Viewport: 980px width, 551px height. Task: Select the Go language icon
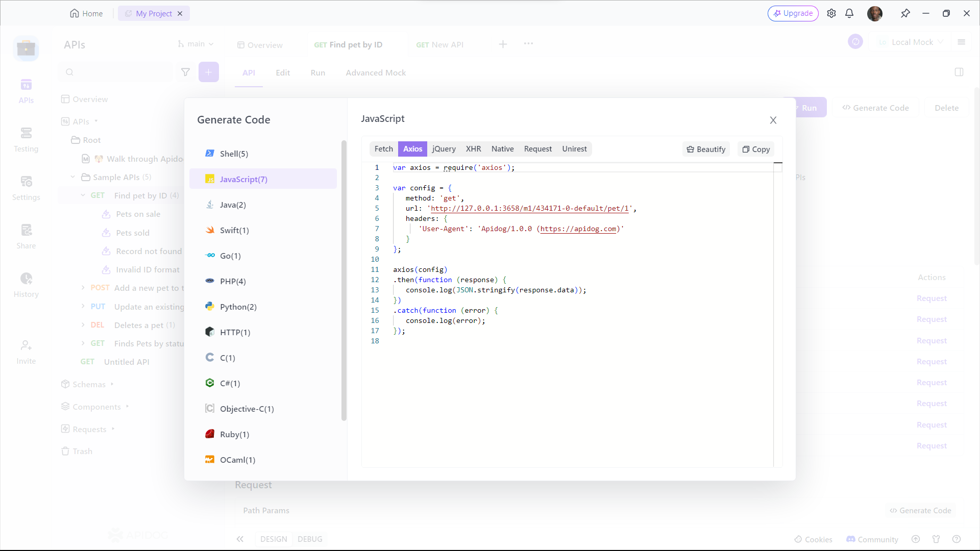tap(210, 256)
